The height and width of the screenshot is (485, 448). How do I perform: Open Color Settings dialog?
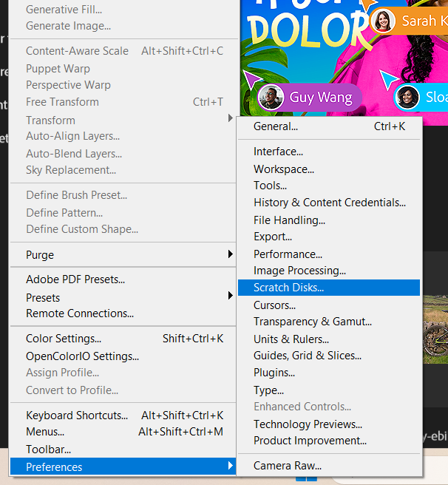coord(123,339)
